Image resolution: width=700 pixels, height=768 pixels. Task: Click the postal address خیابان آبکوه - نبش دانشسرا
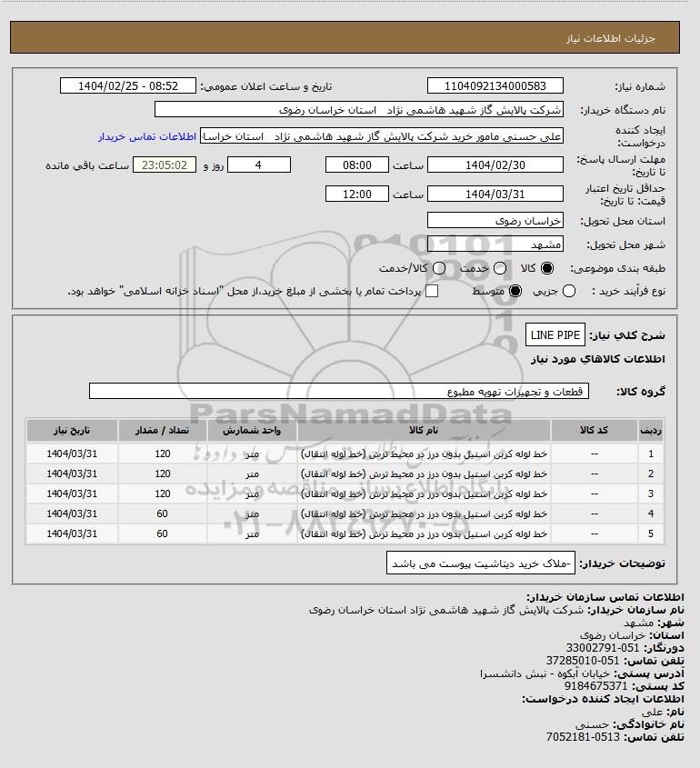tap(545, 673)
